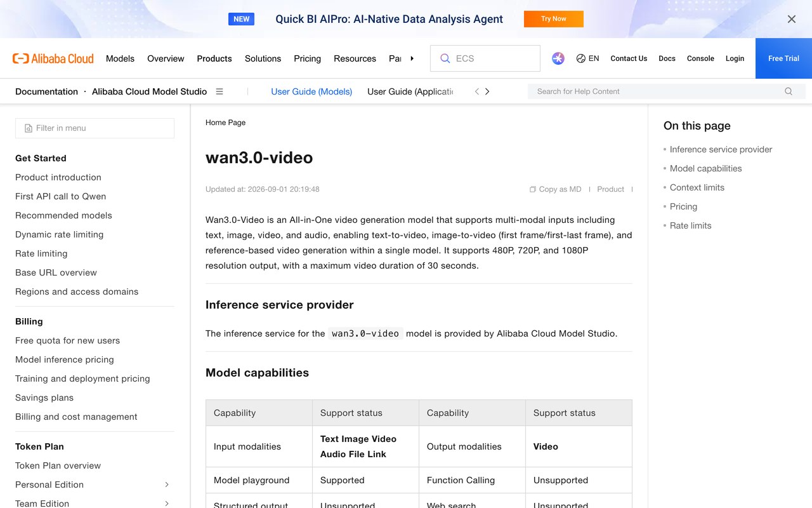
Task: Open Billing and cost management
Action: point(76,417)
